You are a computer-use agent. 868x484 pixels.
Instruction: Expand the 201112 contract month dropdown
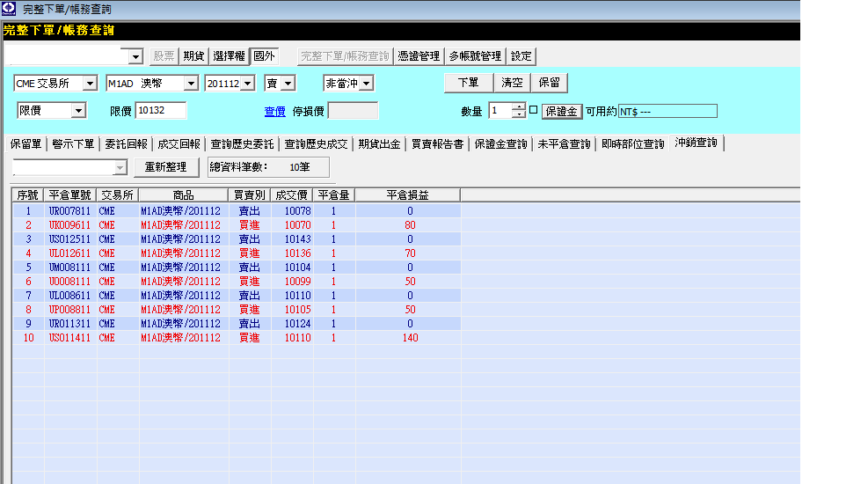point(247,83)
